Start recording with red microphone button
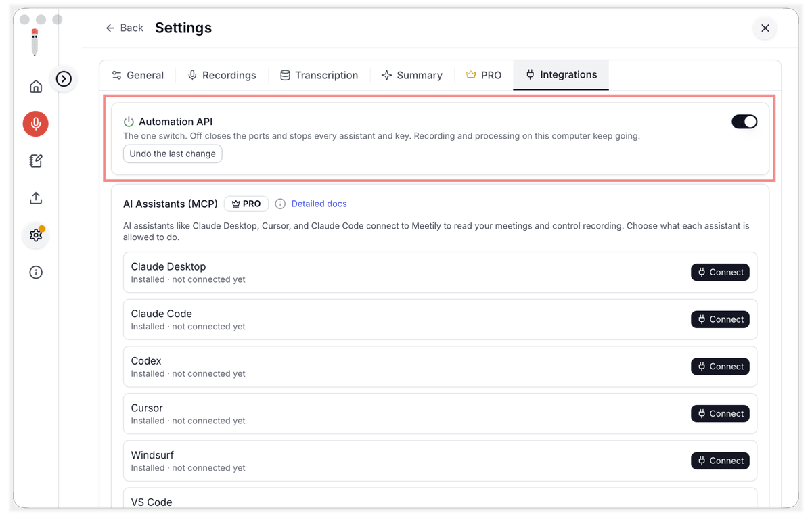The width and height of the screenshot is (812, 516). pos(36,124)
